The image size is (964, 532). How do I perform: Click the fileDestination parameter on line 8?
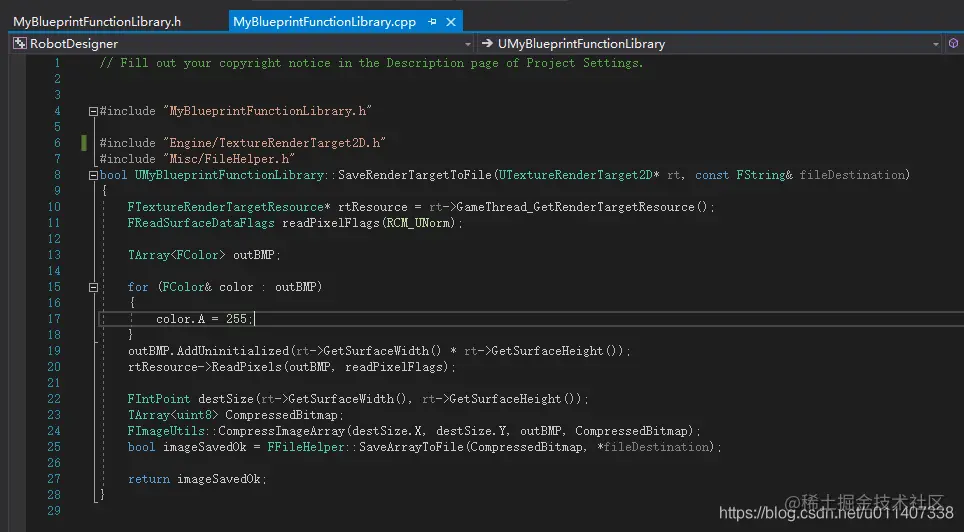(851, 175)
